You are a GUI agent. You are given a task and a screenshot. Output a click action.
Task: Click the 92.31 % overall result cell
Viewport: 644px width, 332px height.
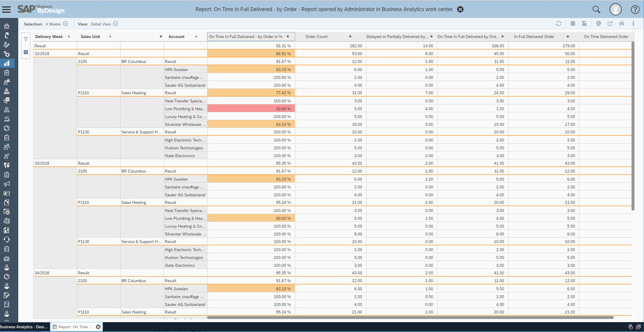tap(251, 46)
